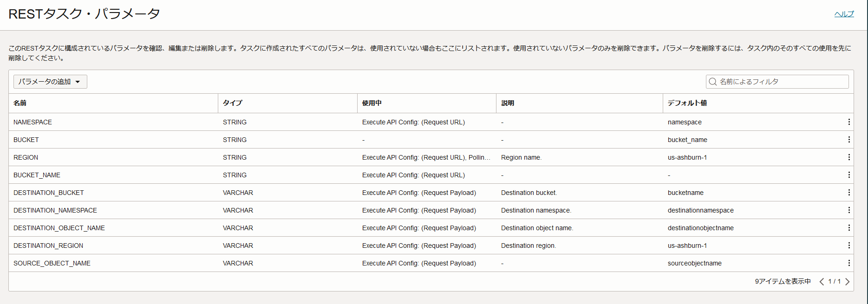Click default value 'destinationnamespace'
This screenshot has width=868, height=304.
click(x=701, y=210)
